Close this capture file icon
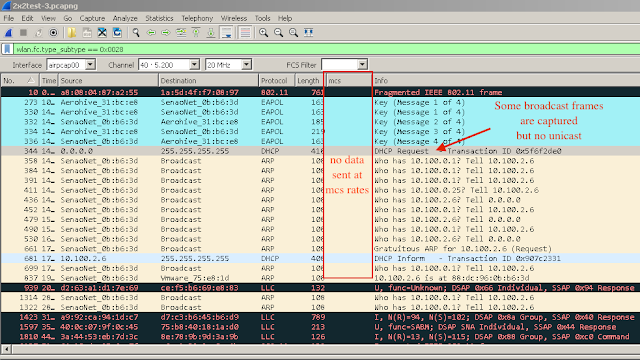This screenshot has width=640, height=360. [102, 33]
